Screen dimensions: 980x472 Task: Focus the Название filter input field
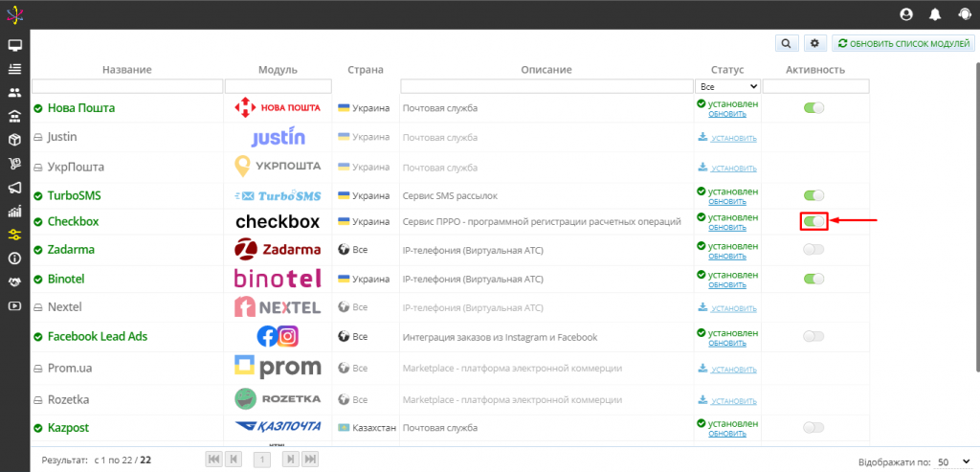(x=127, y=85)
